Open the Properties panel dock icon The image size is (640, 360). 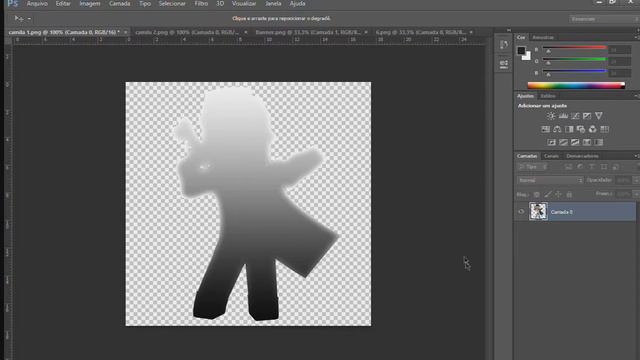(x=504, y=64)
